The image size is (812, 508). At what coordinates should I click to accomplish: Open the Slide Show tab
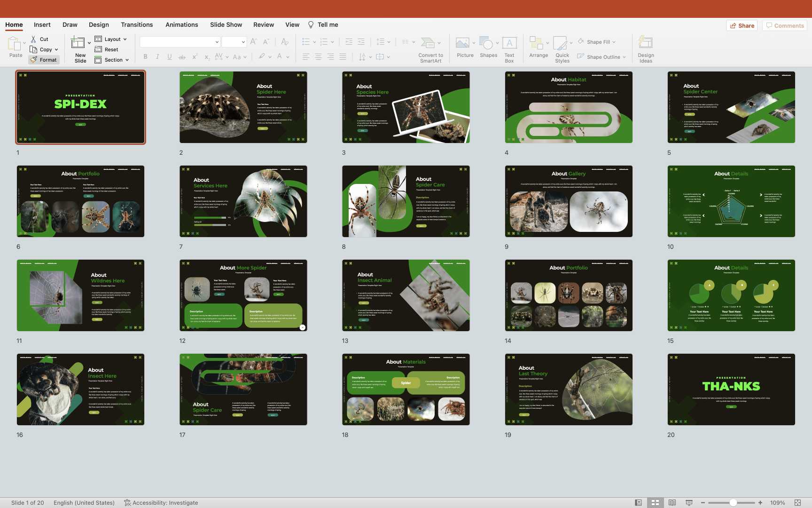[x=226, y=24]
